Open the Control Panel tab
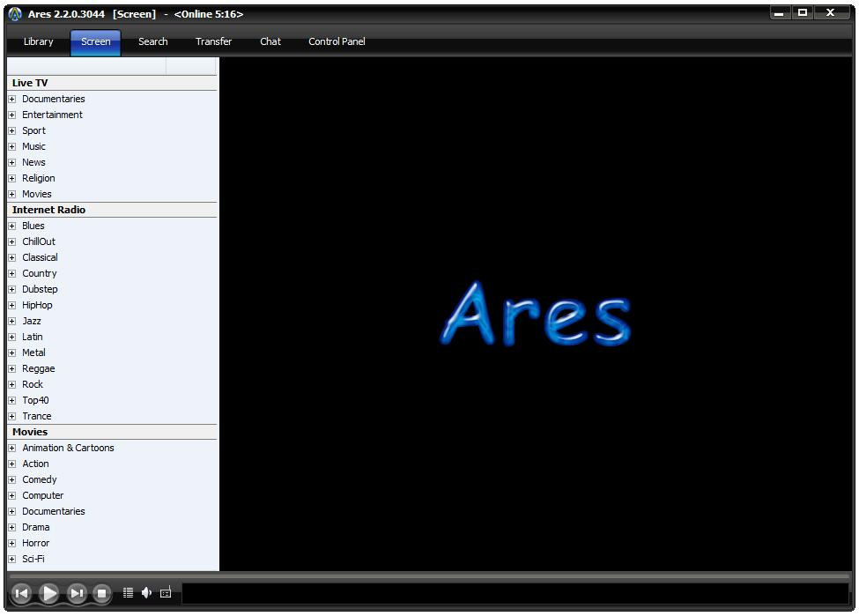This screenshot has height=616, width=859. (336, 41)
